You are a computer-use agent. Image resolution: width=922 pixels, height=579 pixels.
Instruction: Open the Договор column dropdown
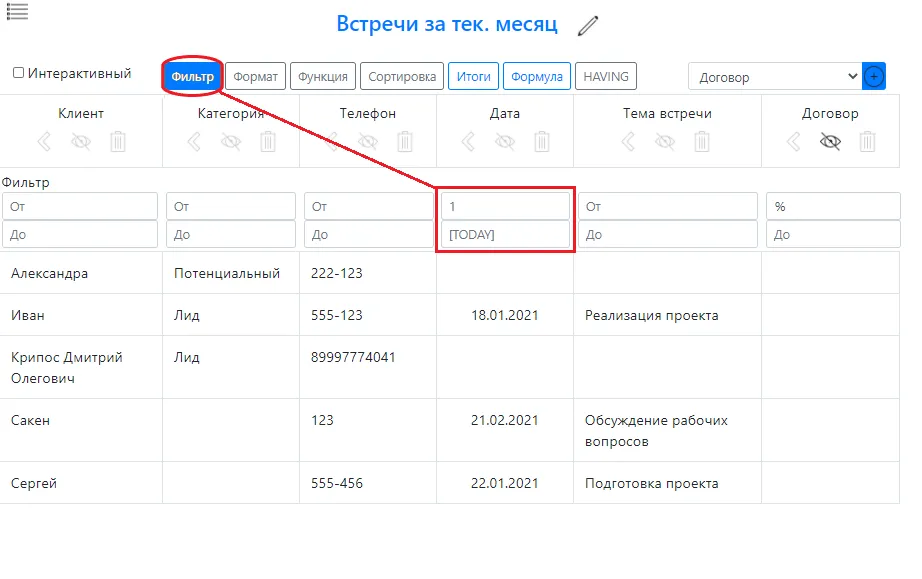(x=775, y=76)
